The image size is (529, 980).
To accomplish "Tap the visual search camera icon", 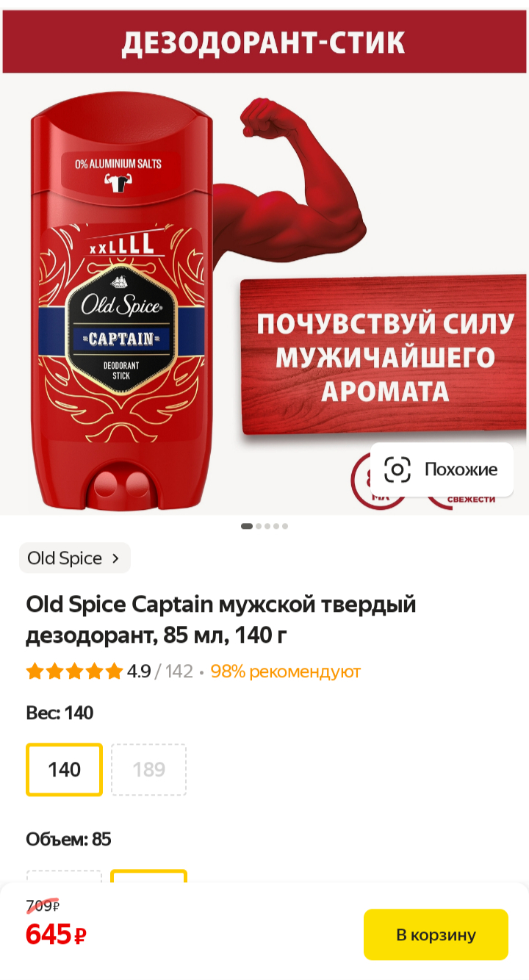I will (397, 469).
